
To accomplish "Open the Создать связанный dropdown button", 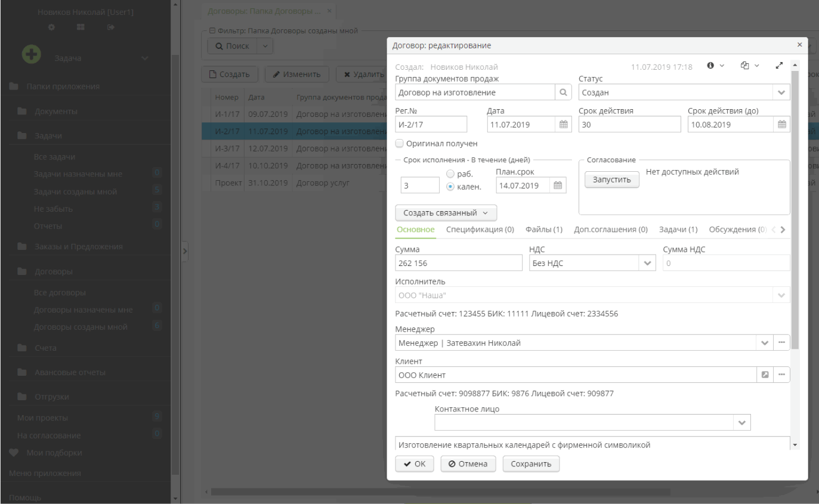I will tap(446, 213).
